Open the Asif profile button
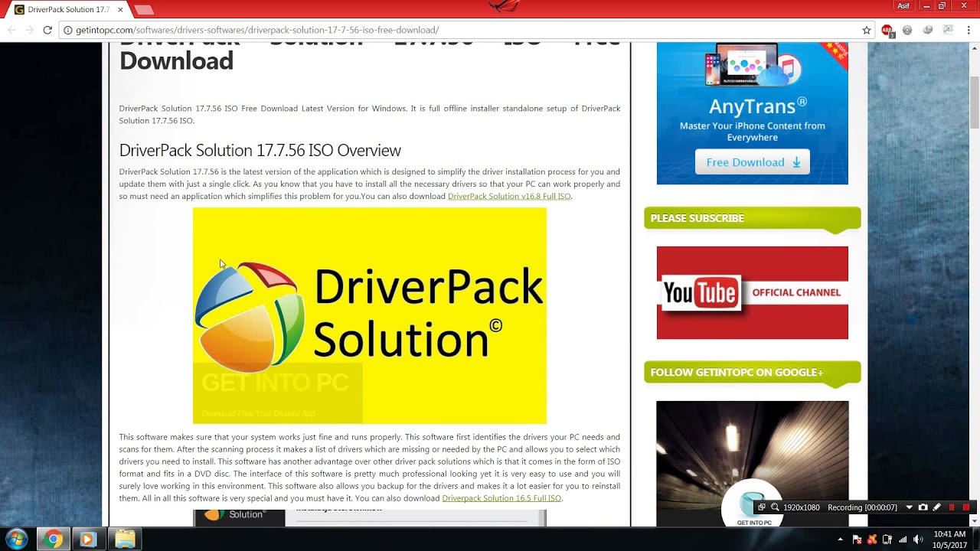This screenshot has width=980, height=551. coord(904,5)
